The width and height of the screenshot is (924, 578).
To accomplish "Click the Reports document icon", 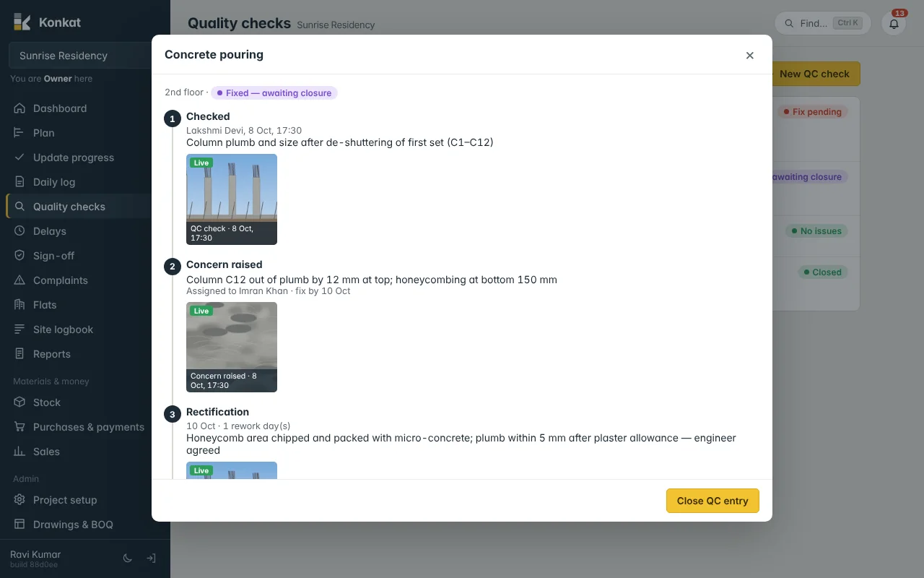I will click(19, 354).
